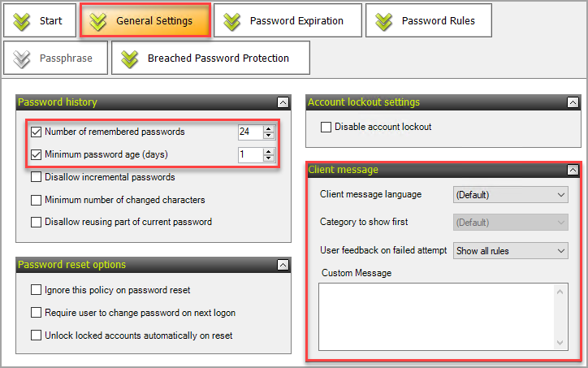
Task: Enable Disallow incremental passwords checkbox
Action: pyautogui.click(x=36, y=176)
